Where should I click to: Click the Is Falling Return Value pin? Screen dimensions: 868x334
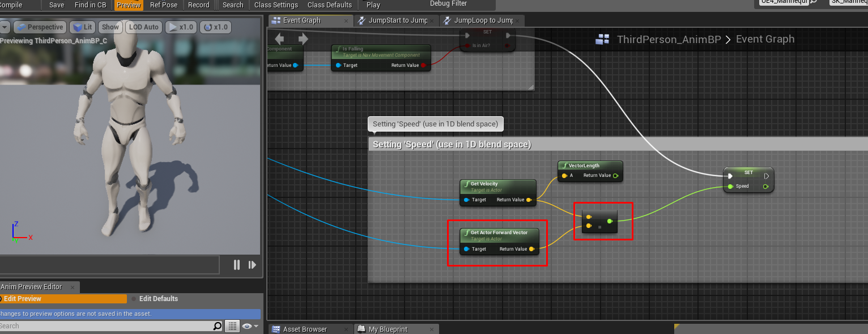point(423,65)
